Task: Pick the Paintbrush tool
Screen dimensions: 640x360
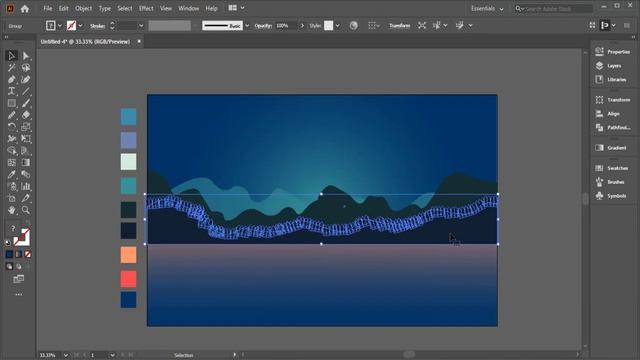Action: [26, 103]
